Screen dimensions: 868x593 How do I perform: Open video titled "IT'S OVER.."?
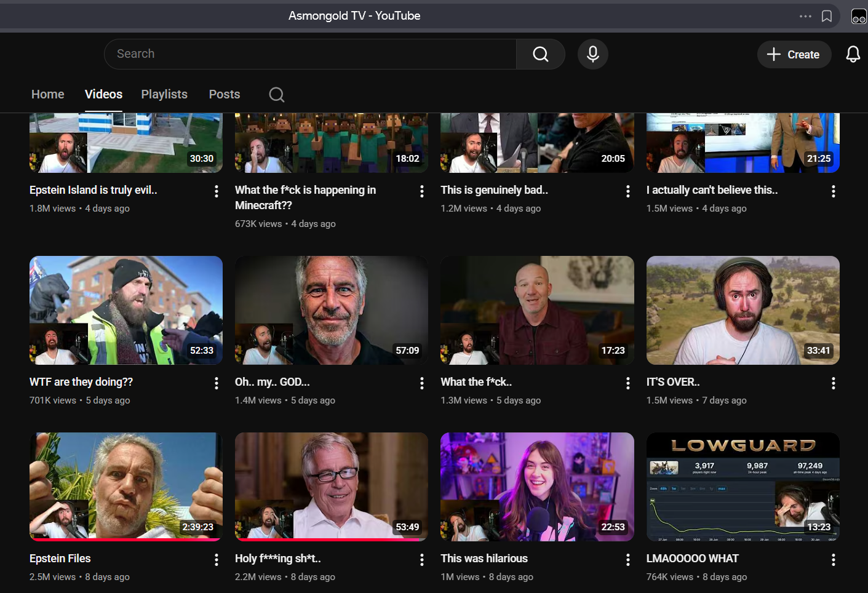(x=673, y=382)
